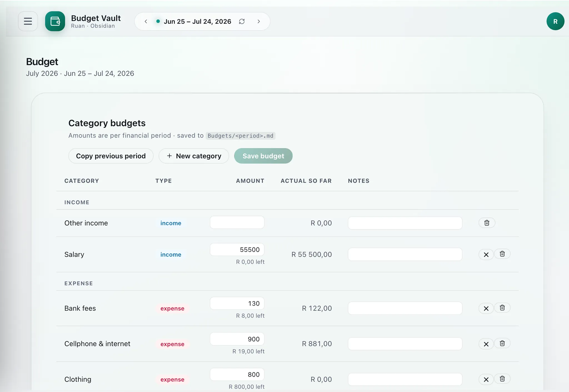Screen dimensions: 569x392
Task: Clear the Cellphone & internet amount
Action: (486, 344)
